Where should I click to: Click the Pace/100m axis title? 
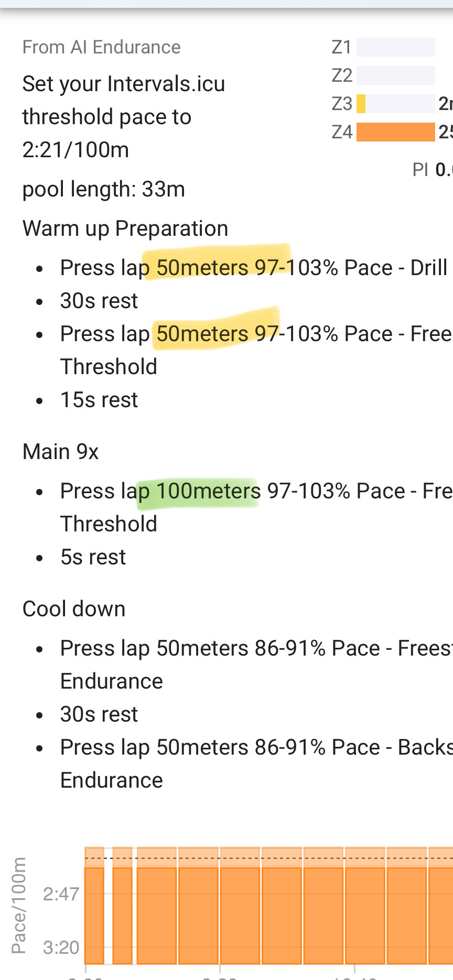click(19, 905)
